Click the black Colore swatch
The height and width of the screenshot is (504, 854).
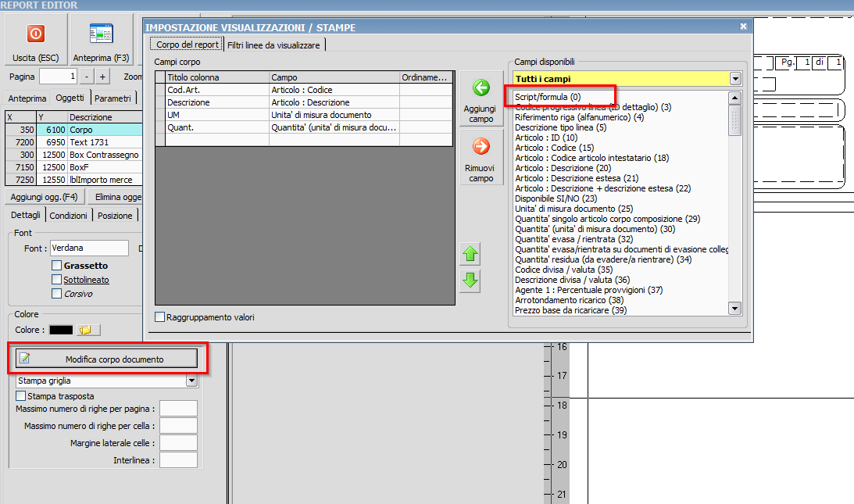[x=61, y=331]
